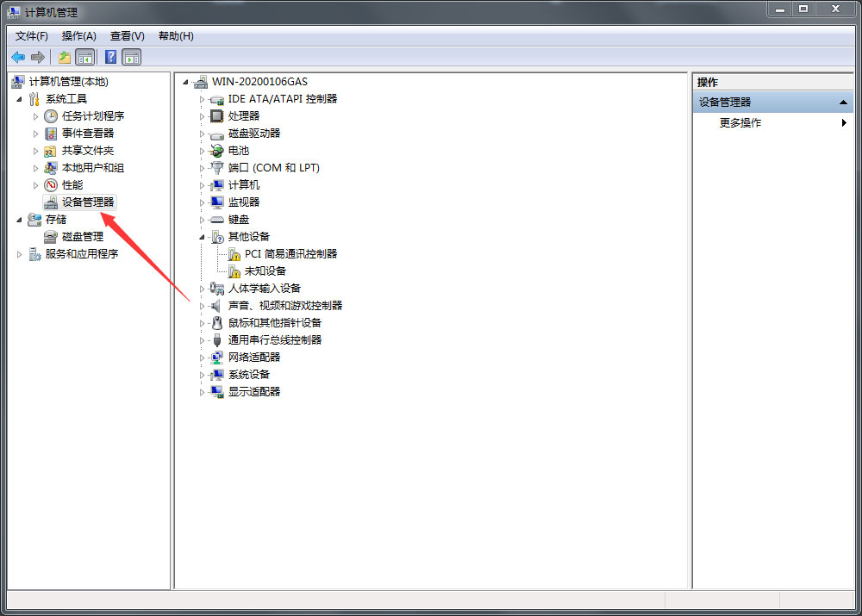Screen dimensions: 862x616
Task: Select Computer Management (Local) root node
Action: click(x=69, y=82)
